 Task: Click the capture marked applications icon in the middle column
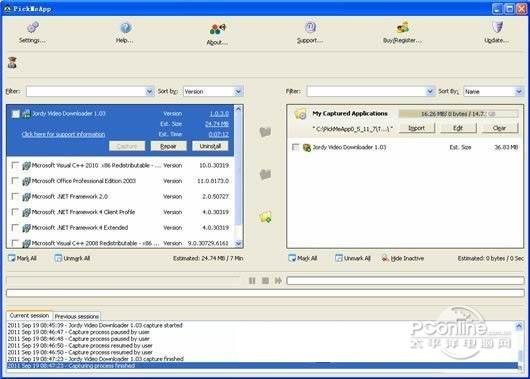point(265,132)
